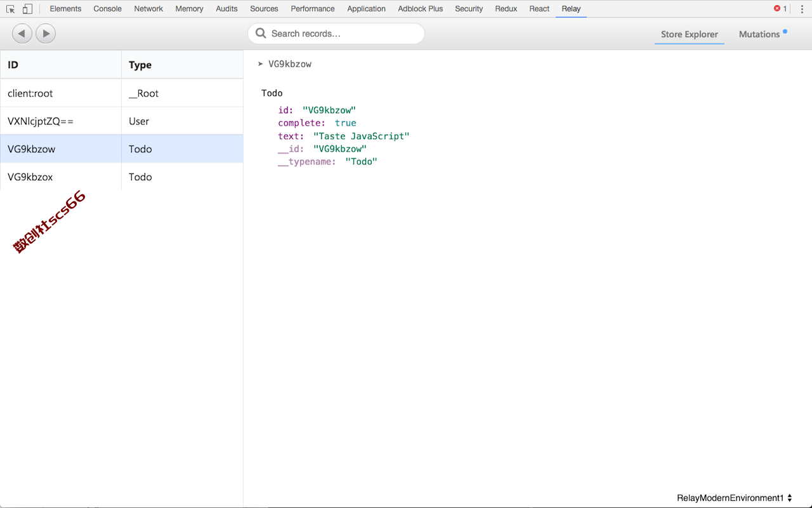This screenshot has width=812, height=508.
Task: Click the Todo cell of VG9kbzow
Action: pyautogui.click(x=182, y=149)
